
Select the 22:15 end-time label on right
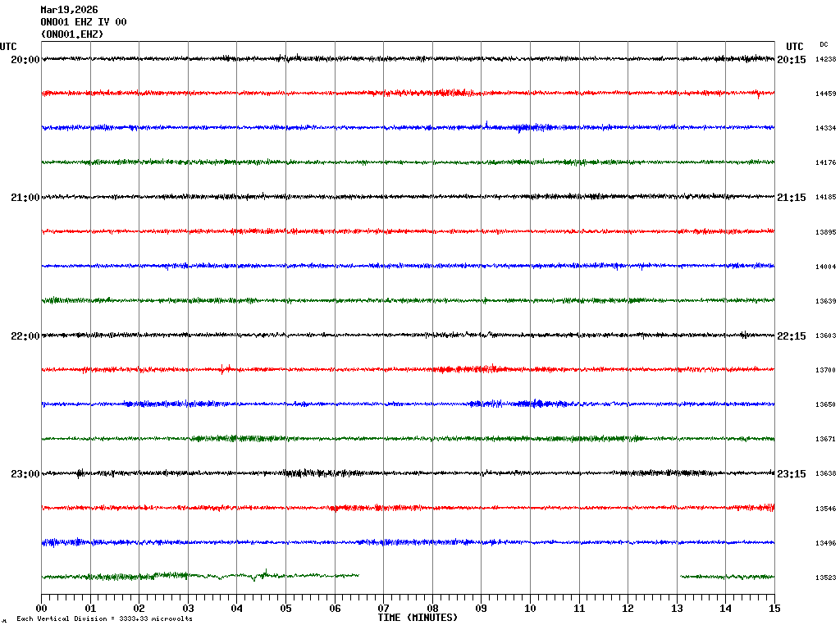[x=792, y=336]
